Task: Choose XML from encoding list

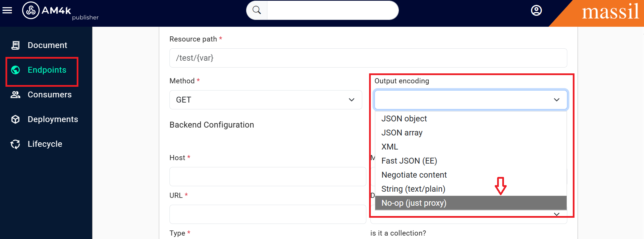Action: (x=390, y=147)
